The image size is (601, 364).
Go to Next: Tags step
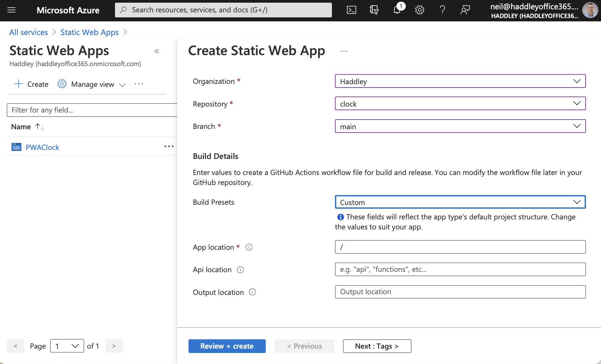pyautogui.click(x=377, y=346)
